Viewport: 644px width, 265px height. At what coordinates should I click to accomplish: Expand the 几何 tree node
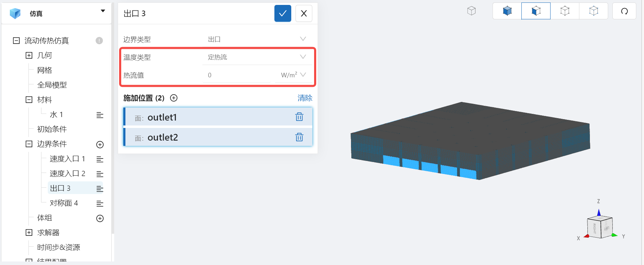(x=29, y=55)
